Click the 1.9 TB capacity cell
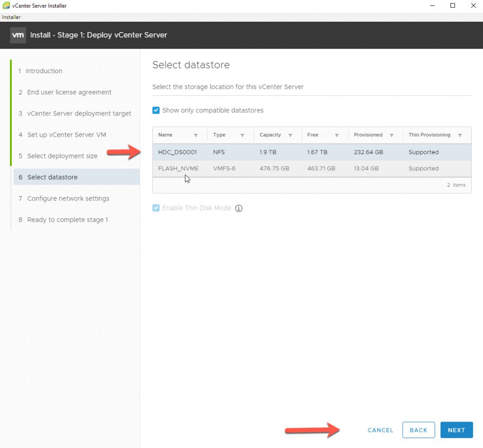483x448 pixels. [x=268, y=152]
